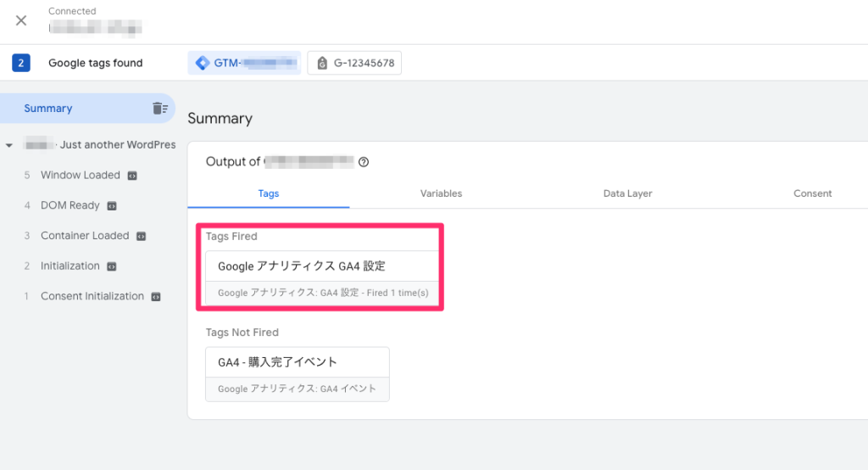Click the Google tags found count badge
868x470 pixels.
[x=21, y=63]
